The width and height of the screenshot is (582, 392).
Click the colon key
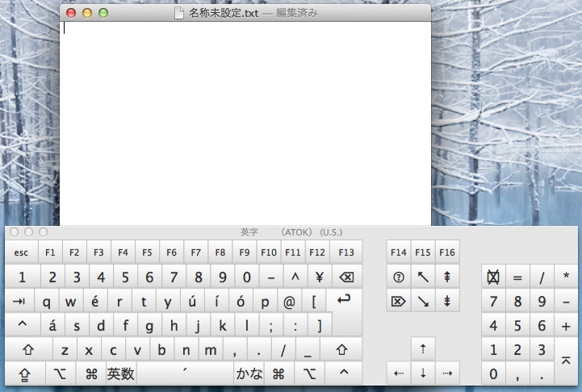[295, 325]
